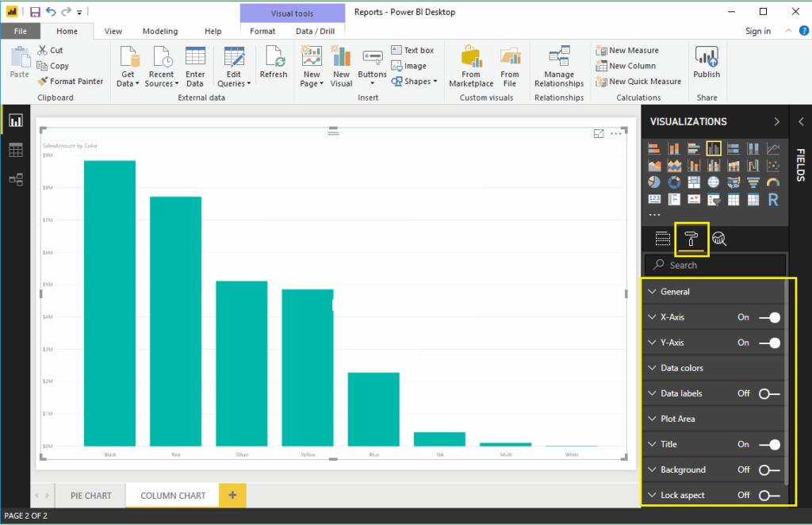Select the scatter chart visualization
The image size is (812, 525).
coord(773,166)
